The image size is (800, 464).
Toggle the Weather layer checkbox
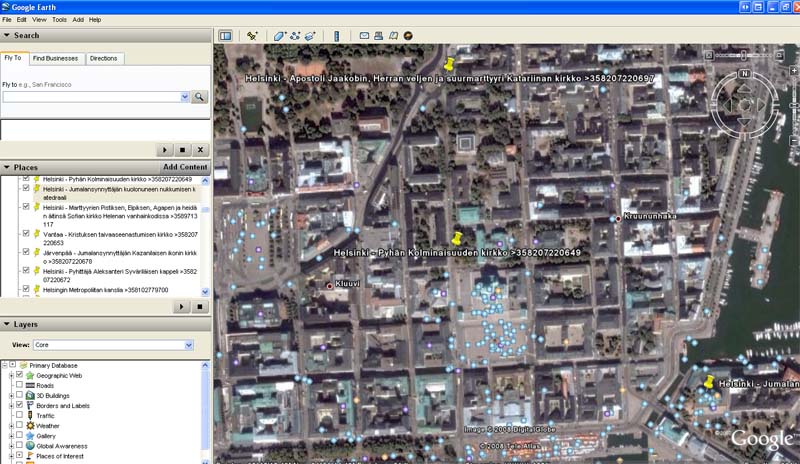pos(19,426)
